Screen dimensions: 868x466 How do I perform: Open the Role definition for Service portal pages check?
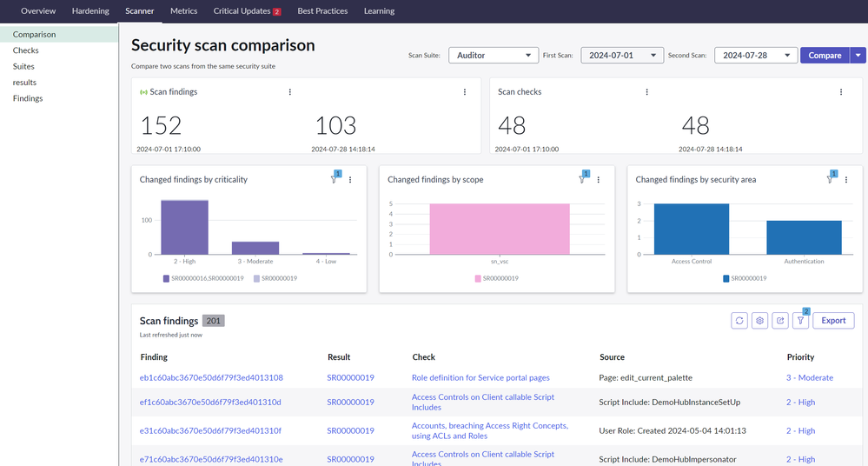point(480,378)
